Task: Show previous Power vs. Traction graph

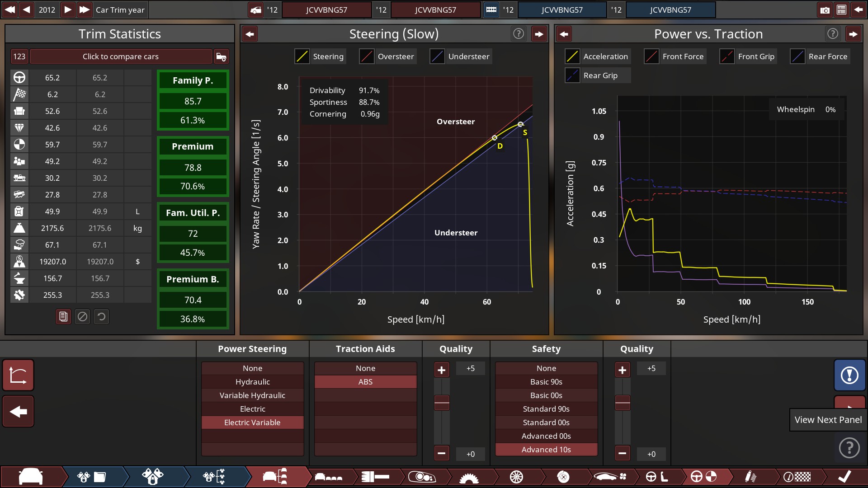Action: pos(564,34)
